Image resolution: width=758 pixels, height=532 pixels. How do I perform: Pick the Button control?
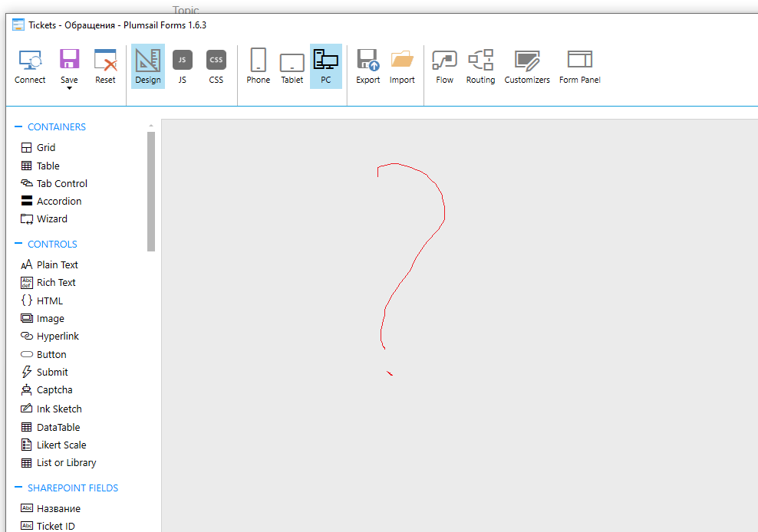pos(44,354)
